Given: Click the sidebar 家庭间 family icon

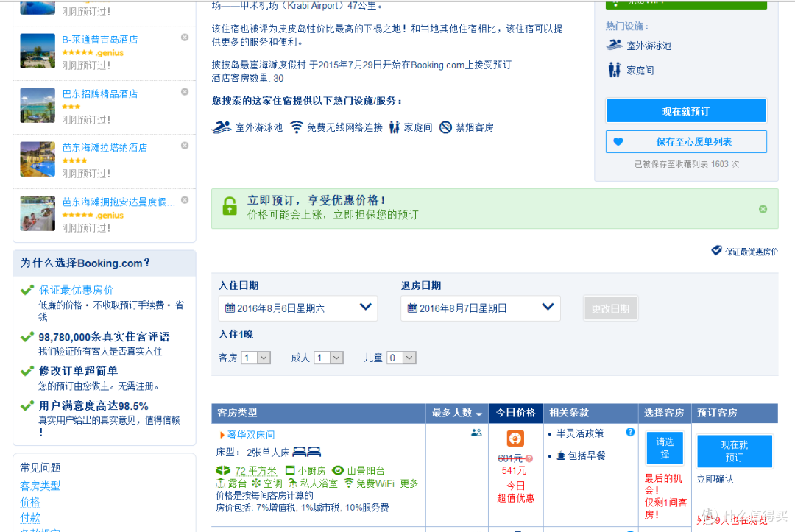Looking at the screenshot, I should tap(614, 70).
